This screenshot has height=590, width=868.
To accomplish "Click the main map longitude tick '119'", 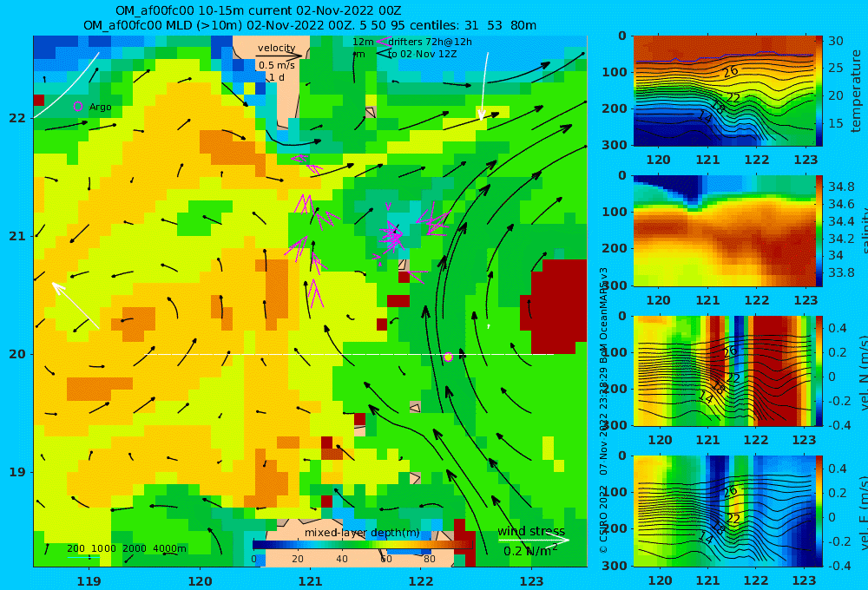I will pos(89,581).
